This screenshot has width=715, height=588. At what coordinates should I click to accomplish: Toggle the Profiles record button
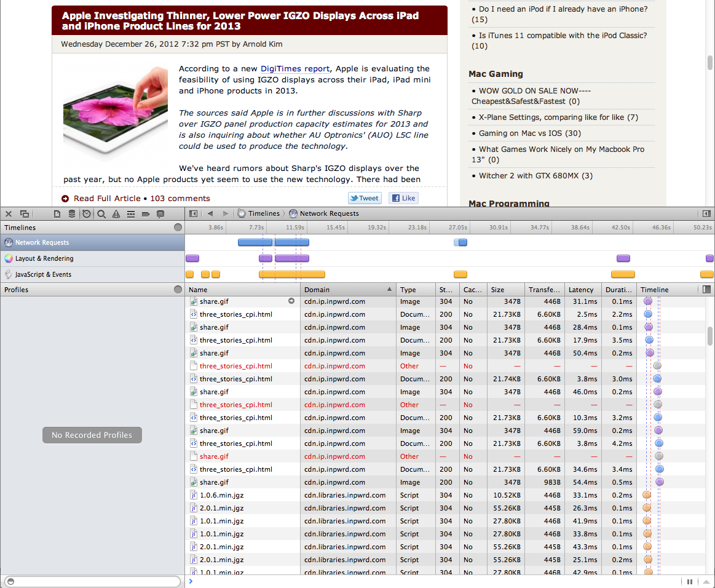point(178,289)
